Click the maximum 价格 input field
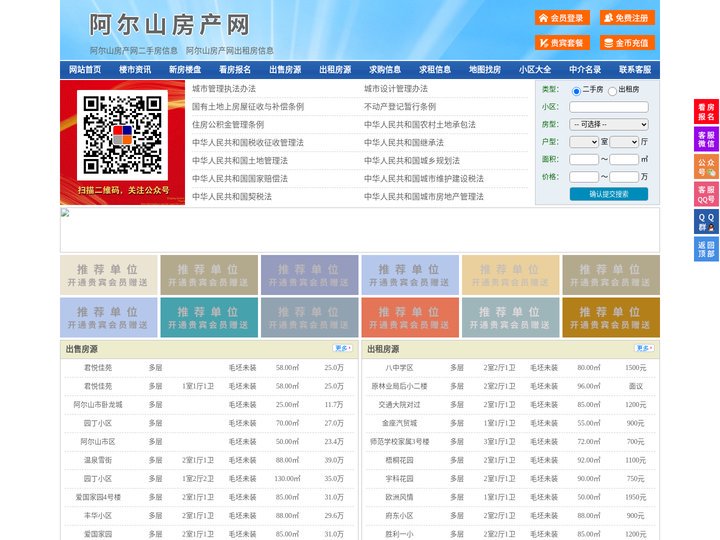This screenshot has width=720, height=540. [624, 177]
